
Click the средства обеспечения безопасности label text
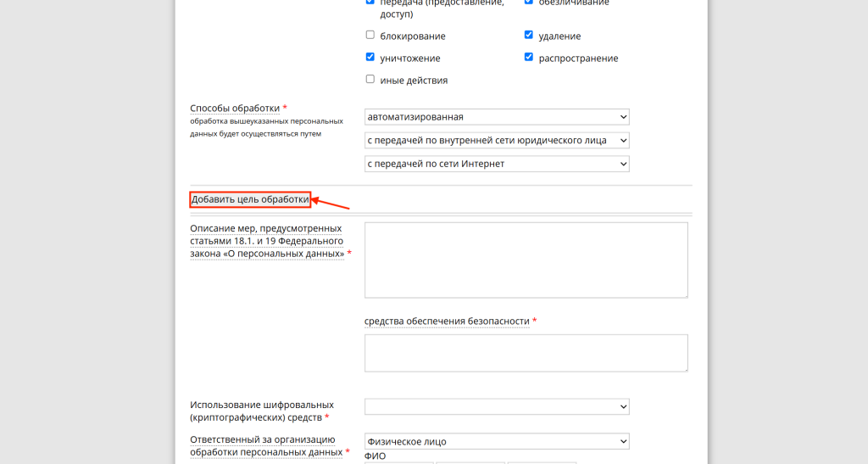[x=447, y=321]
